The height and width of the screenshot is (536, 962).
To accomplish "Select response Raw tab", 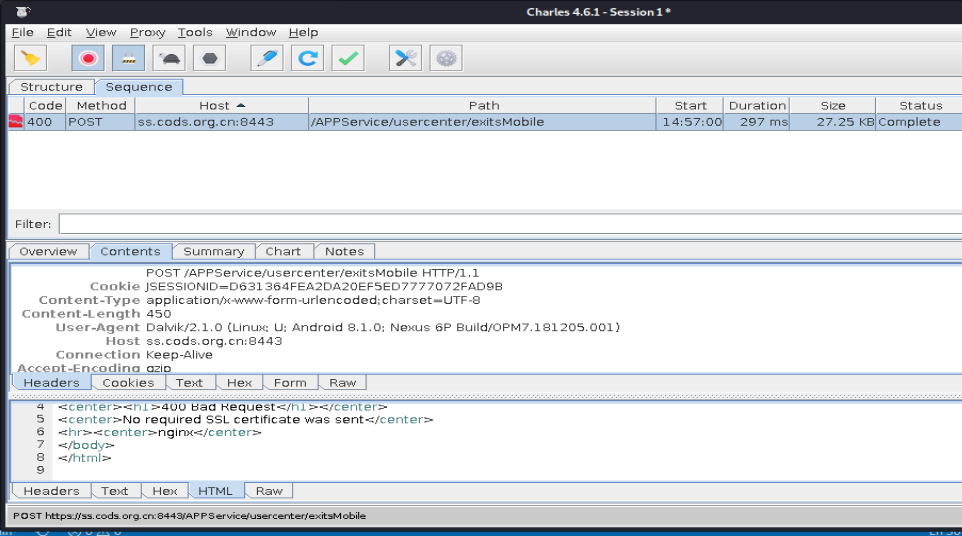I will [x=269, y=491].
